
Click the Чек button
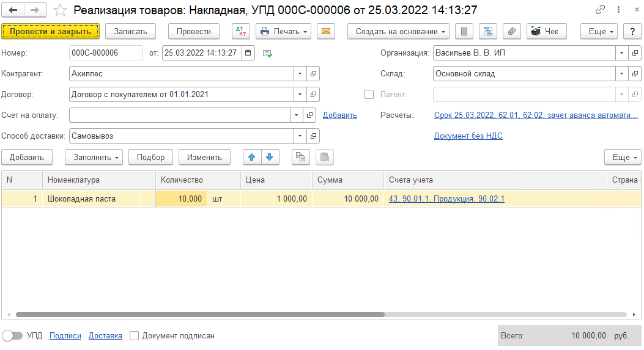click(547, 31)
